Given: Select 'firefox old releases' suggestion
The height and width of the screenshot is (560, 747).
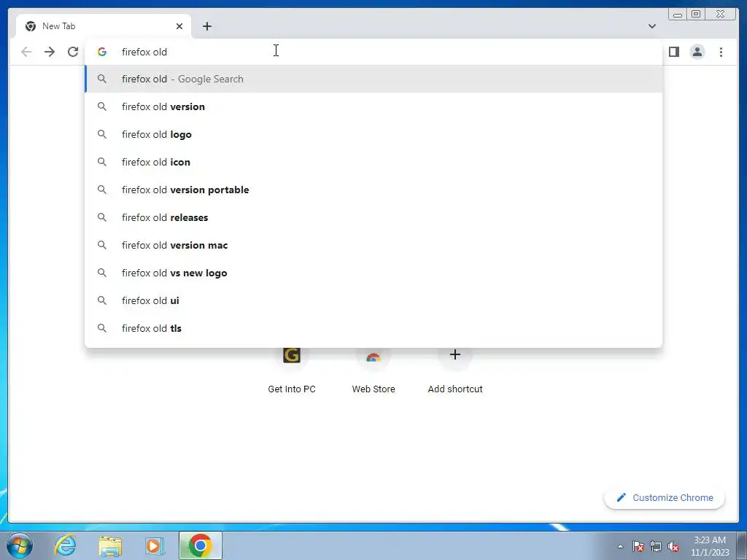Looking at the screenshot, I should pyautogui.click(x=373, y=217).
